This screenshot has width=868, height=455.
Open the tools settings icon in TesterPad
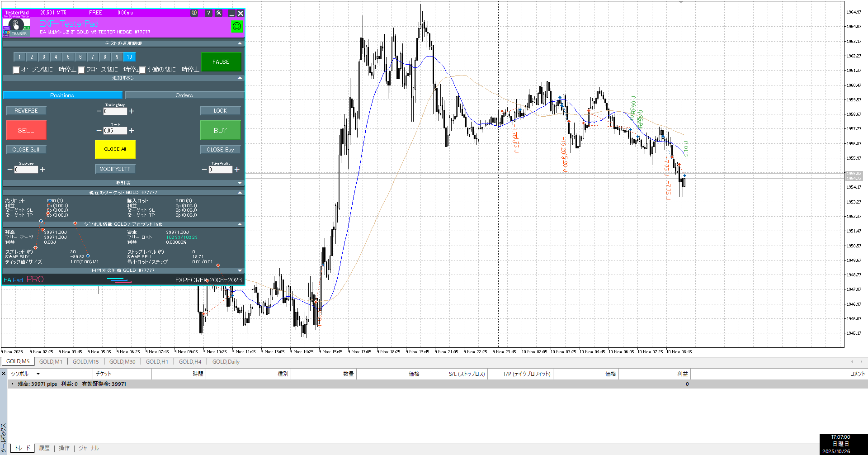(219, 13)
